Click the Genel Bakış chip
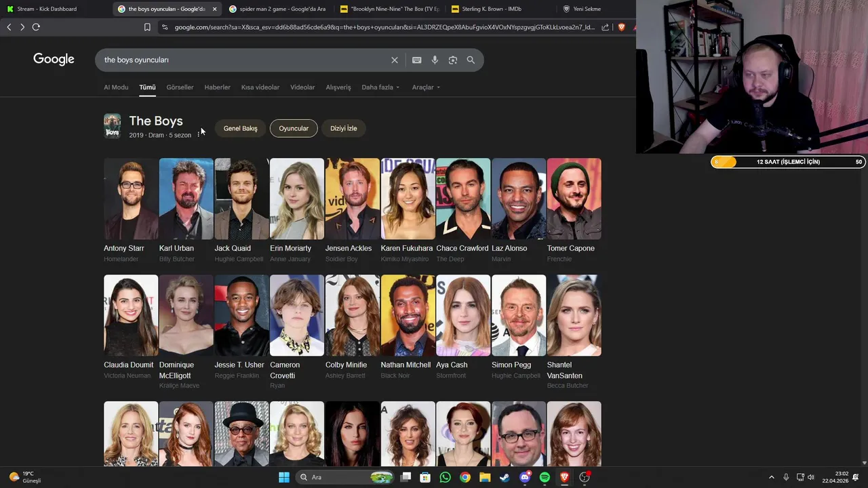 click(241, 128)
